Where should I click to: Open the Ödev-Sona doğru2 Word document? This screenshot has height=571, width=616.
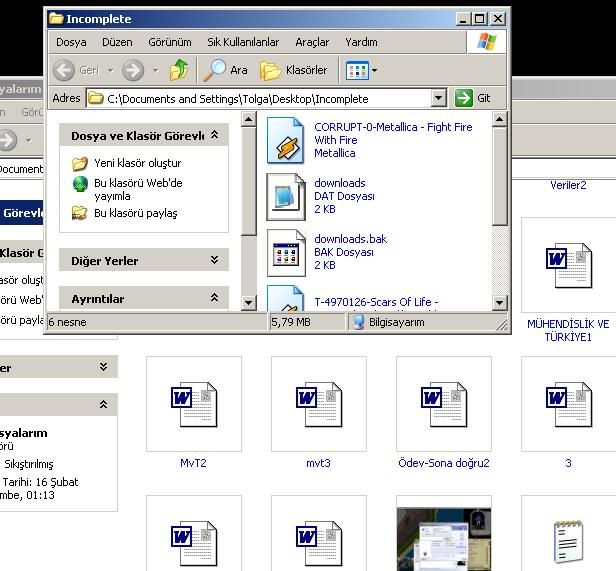click(443, 404)
